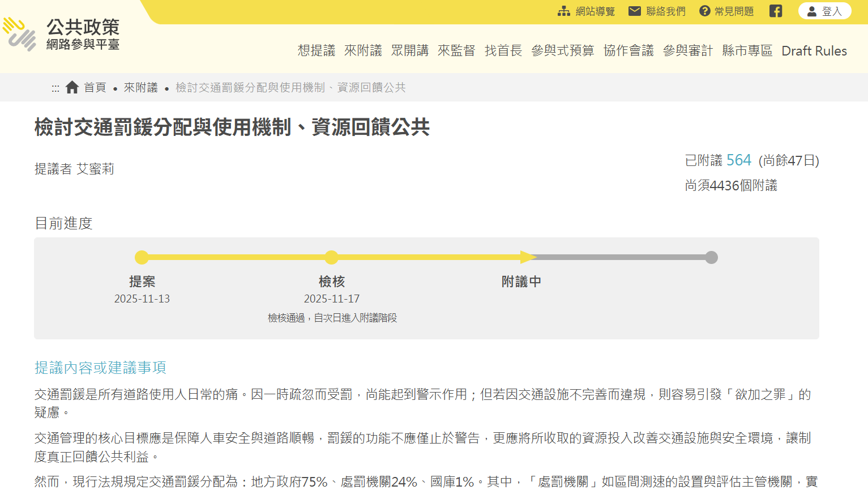Click the 常見問題 question mark icon
The width and height of the screenshot is (868, 490).
point(704,10)
